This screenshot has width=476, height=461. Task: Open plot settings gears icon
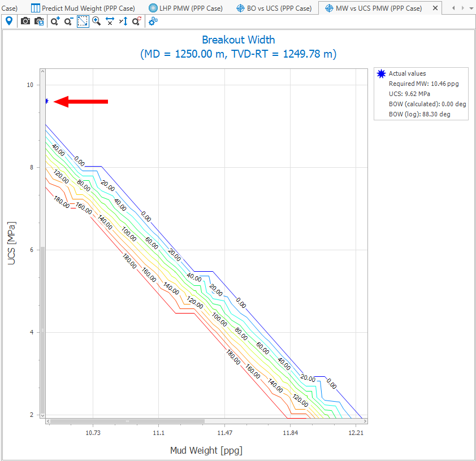click(153, 21)
